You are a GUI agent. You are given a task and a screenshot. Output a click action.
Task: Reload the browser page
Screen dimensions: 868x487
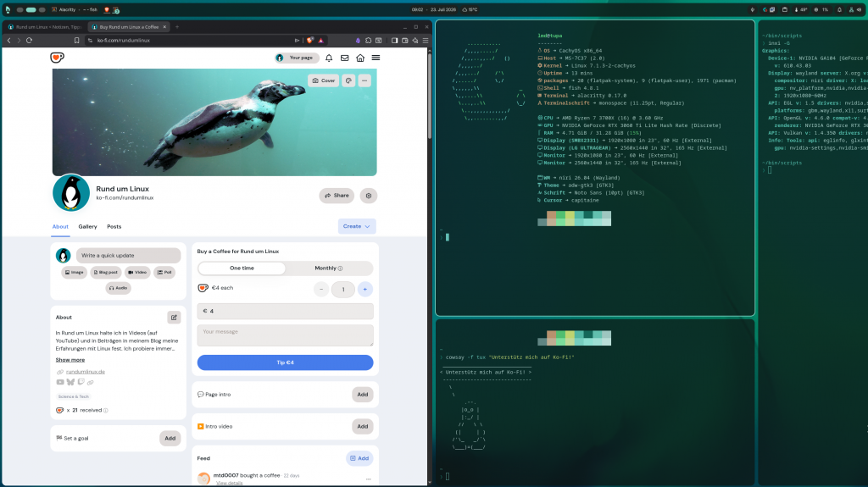(30, 41)
